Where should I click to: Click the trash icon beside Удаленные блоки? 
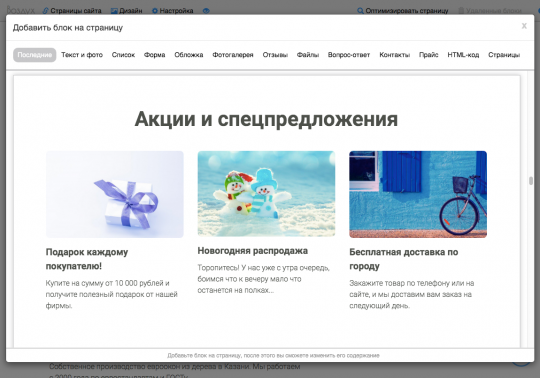point(461,11)
